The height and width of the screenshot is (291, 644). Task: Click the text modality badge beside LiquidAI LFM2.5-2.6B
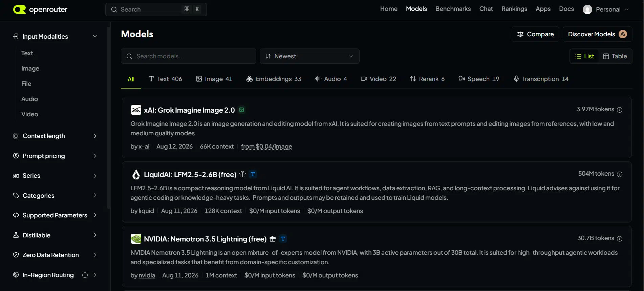pos(253,174)
